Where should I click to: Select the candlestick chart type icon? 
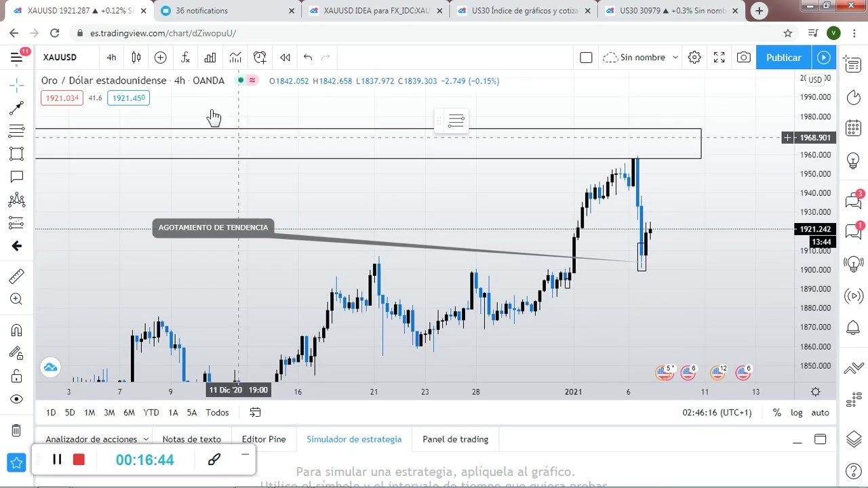pos(136,58)
